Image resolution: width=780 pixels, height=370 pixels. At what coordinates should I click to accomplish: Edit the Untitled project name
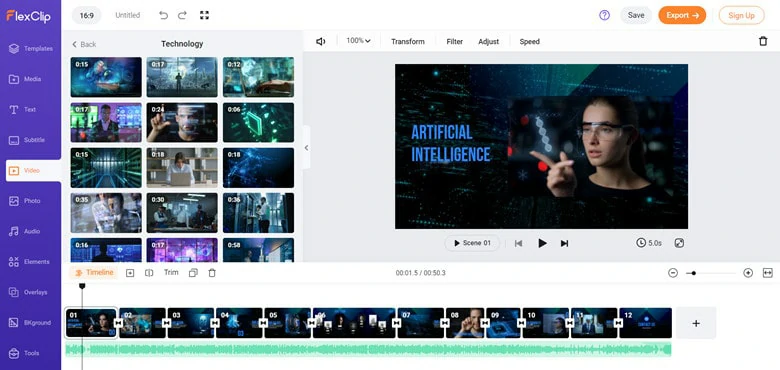(128, 15)
